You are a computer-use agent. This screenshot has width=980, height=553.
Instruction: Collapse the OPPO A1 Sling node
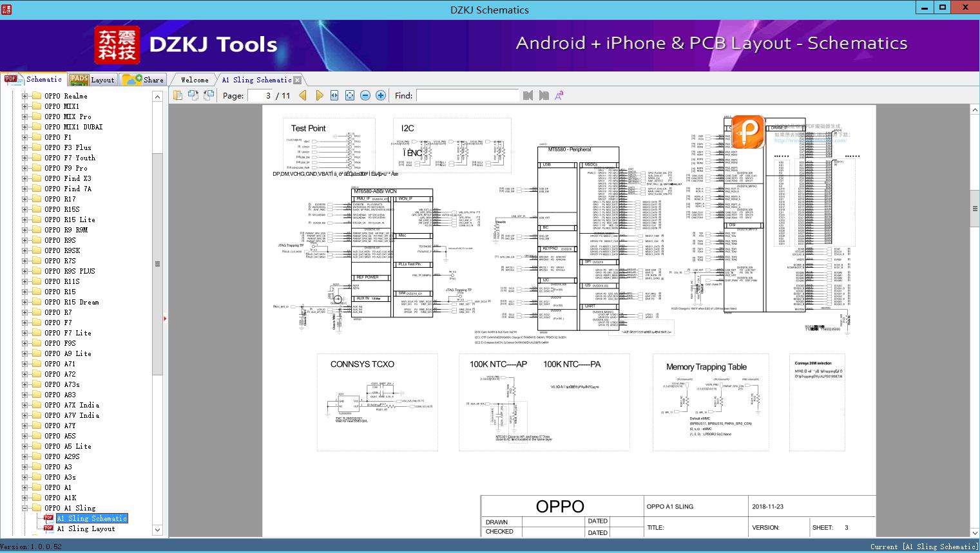tap(25, 508)
